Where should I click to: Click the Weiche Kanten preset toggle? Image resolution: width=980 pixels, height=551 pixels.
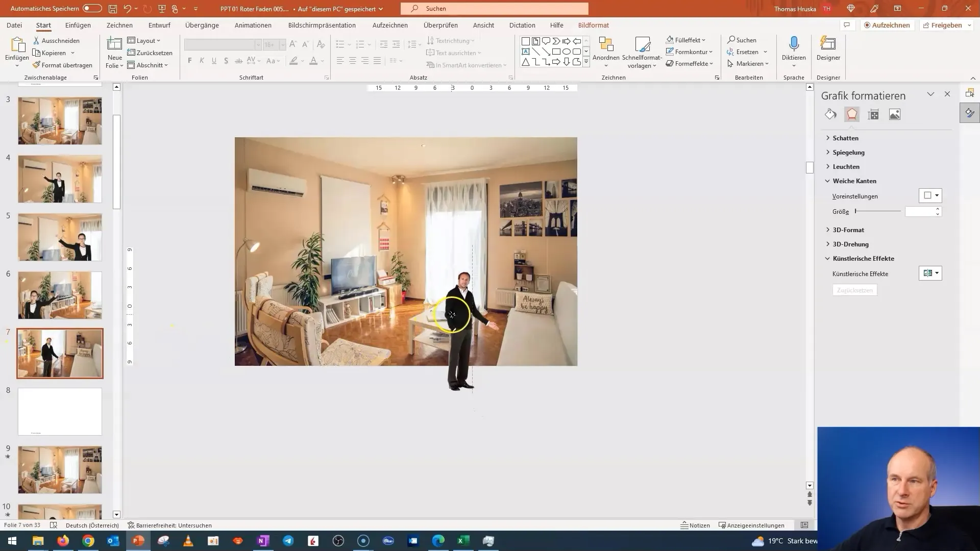pyautogui.click(x=932, y=195)
